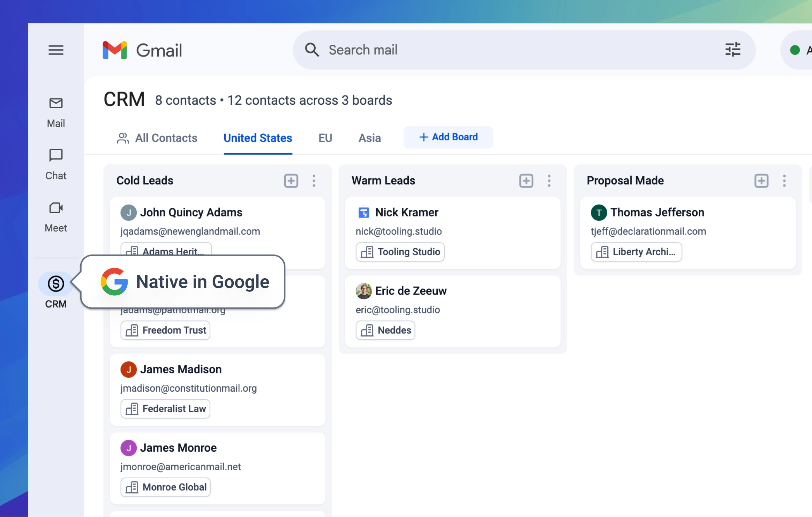Click the options icon on Cold Leads column

pyautogui.click(x=314, y=180)
